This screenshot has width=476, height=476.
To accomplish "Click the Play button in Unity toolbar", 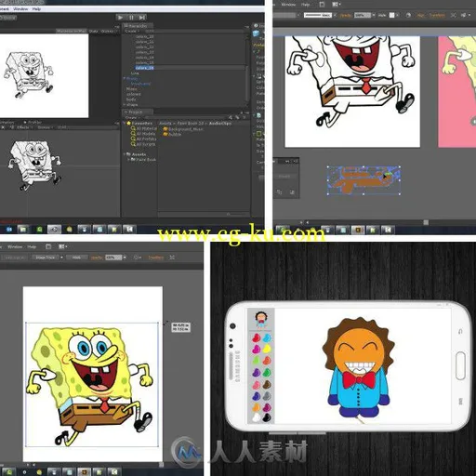I will tap(121, 18).
